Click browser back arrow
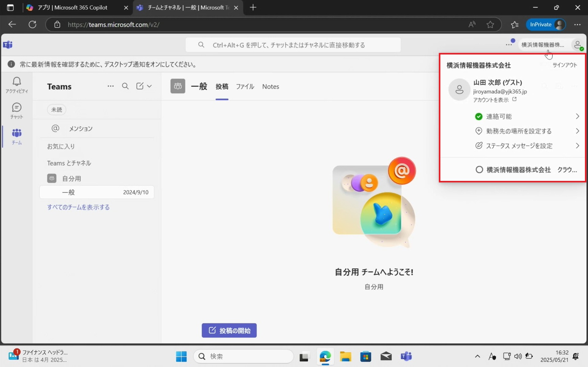Viewport: 588px width, 367px height. pos(12,24)
